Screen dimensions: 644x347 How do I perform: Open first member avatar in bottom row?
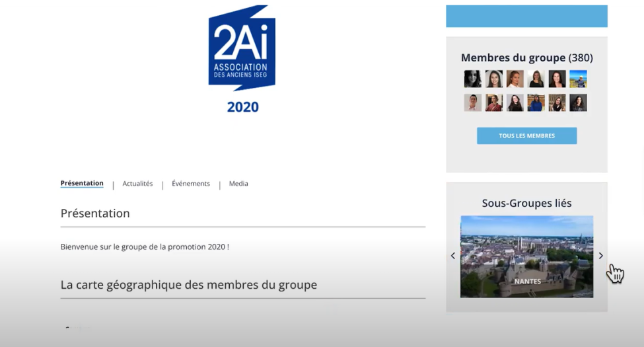[473, 103]
